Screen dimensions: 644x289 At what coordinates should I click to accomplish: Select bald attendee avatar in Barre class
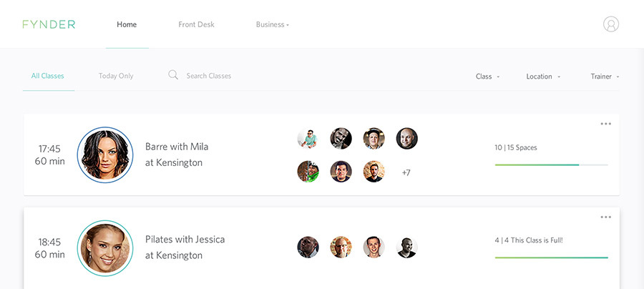point(406,139)
